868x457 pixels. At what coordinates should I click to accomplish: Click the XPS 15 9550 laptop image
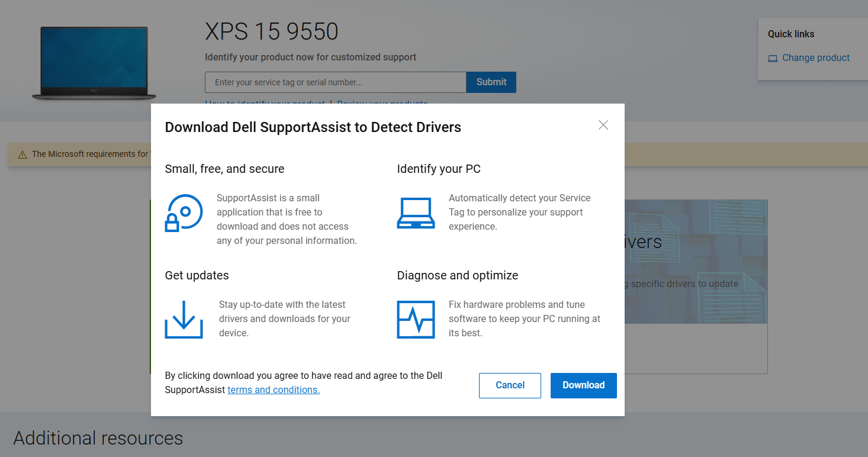pyautogui.click(x=94, y=63)
